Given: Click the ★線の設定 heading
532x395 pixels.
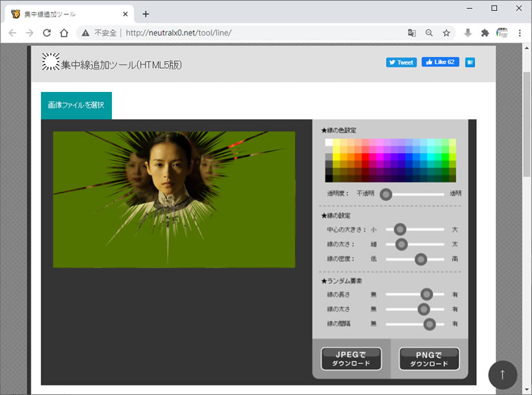Looking at the screenshot, I should [336, 215].
